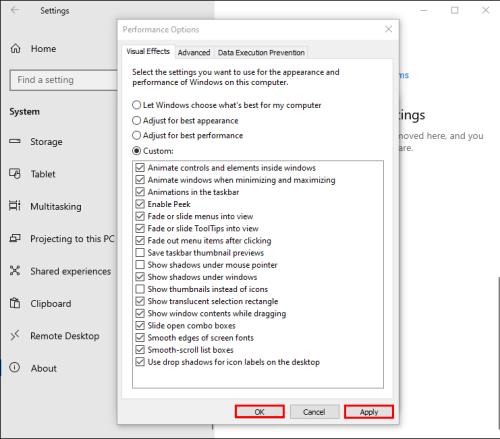Screen dimensions: 500x439
Task: Choose Let Windows choose what's best option
Action: 136,105
